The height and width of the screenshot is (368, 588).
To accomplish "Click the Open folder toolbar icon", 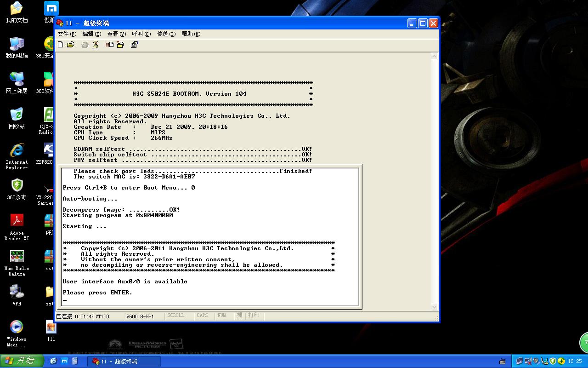I will (71, 45).
